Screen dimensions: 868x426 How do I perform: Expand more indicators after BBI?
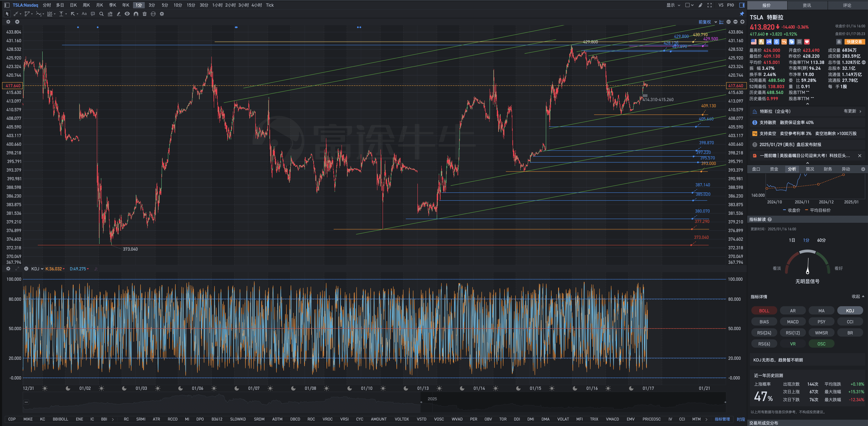[x=113, y=419]
